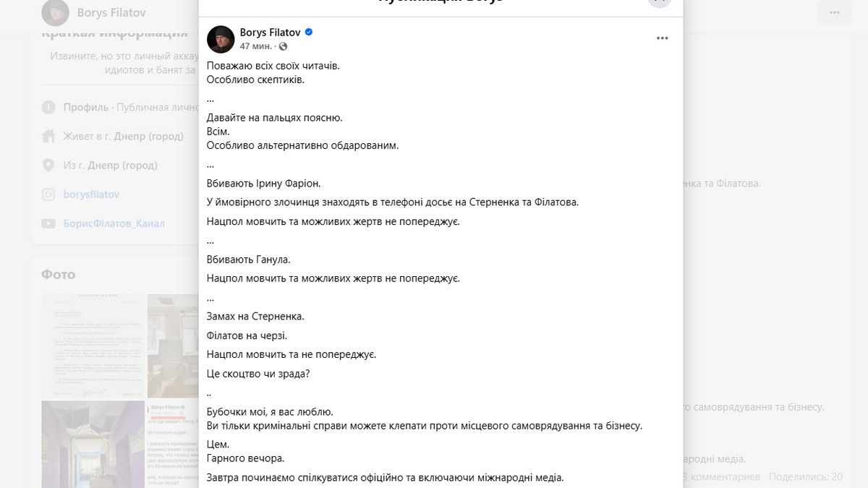Click the info icon beside Профиль
This screenshot has width=868, height=488.
click(x=48, y=106)
